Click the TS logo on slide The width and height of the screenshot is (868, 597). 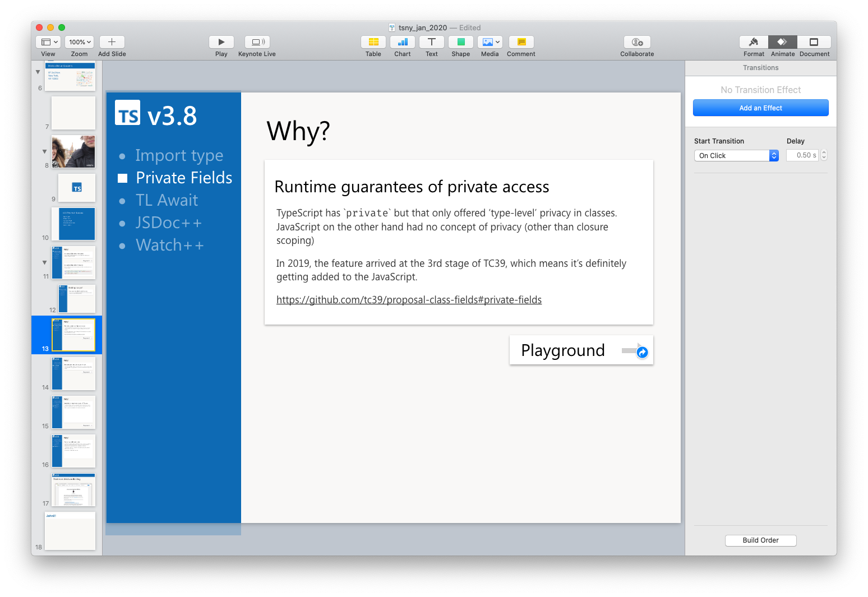(127, 113)
